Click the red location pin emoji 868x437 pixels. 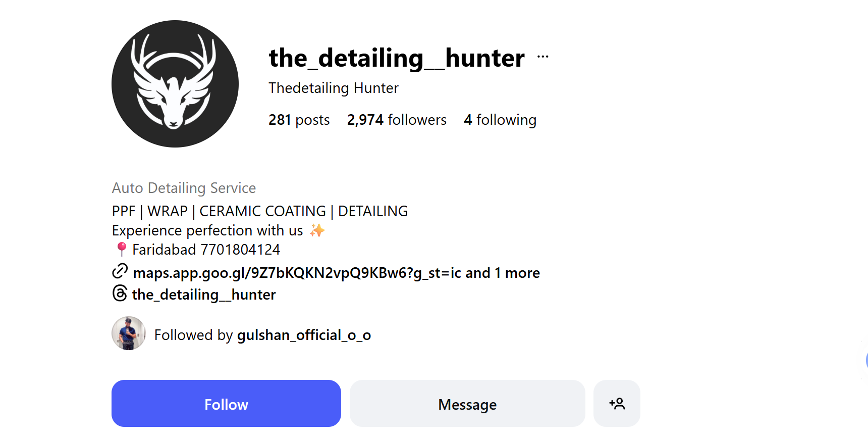[x=122, y=249]
